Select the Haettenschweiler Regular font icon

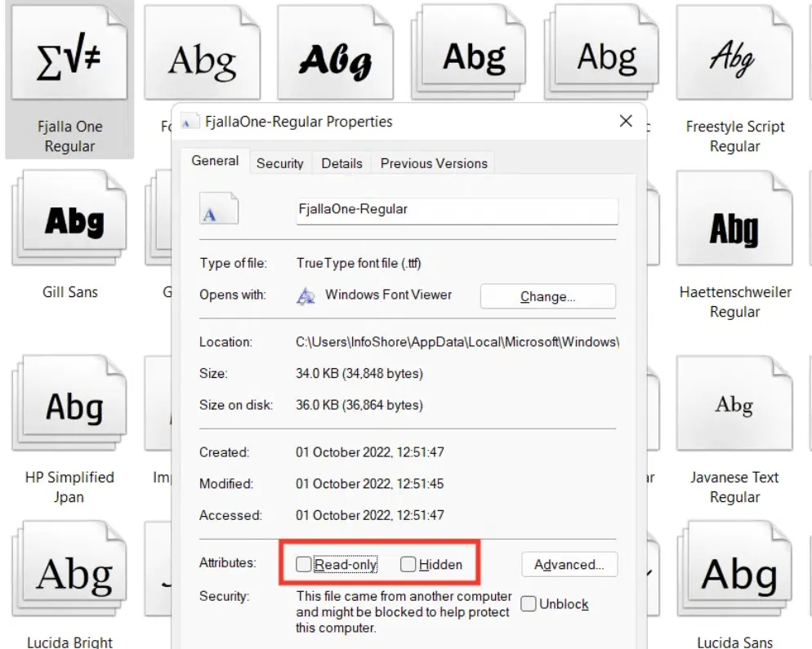734,219
